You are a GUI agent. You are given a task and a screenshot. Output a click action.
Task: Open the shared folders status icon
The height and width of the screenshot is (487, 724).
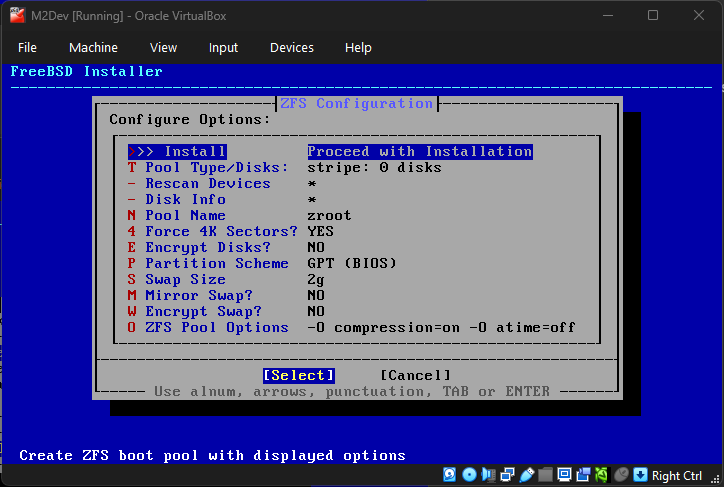coord(546,475)
